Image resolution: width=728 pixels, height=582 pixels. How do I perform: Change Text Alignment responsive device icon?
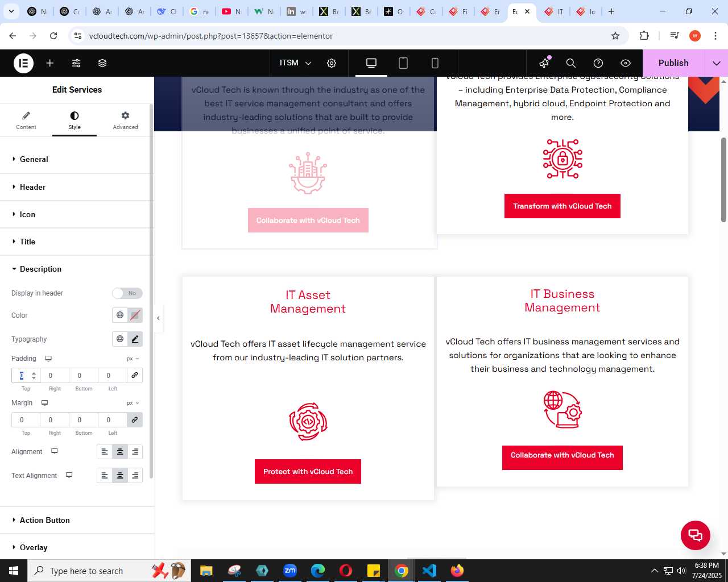tap(69, 475)
